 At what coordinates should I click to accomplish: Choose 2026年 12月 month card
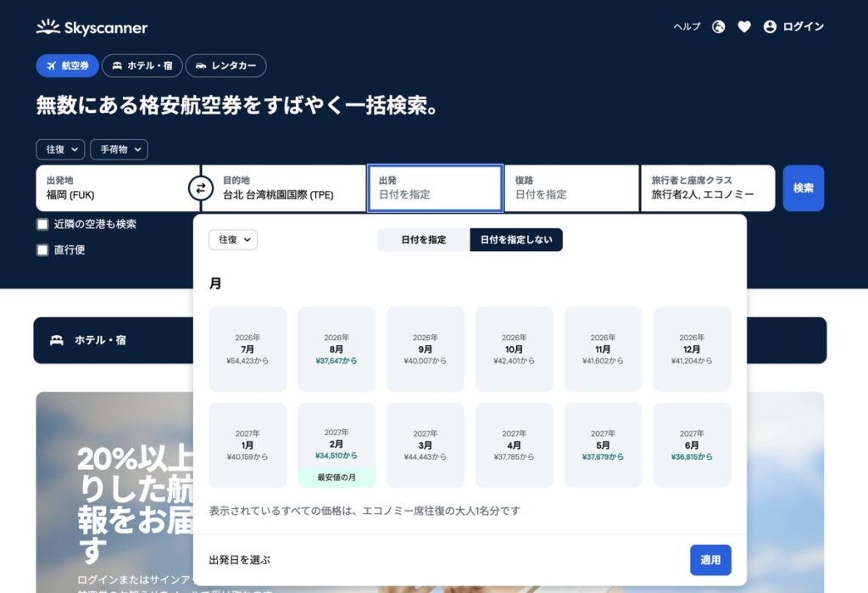(x=692, y=350)
